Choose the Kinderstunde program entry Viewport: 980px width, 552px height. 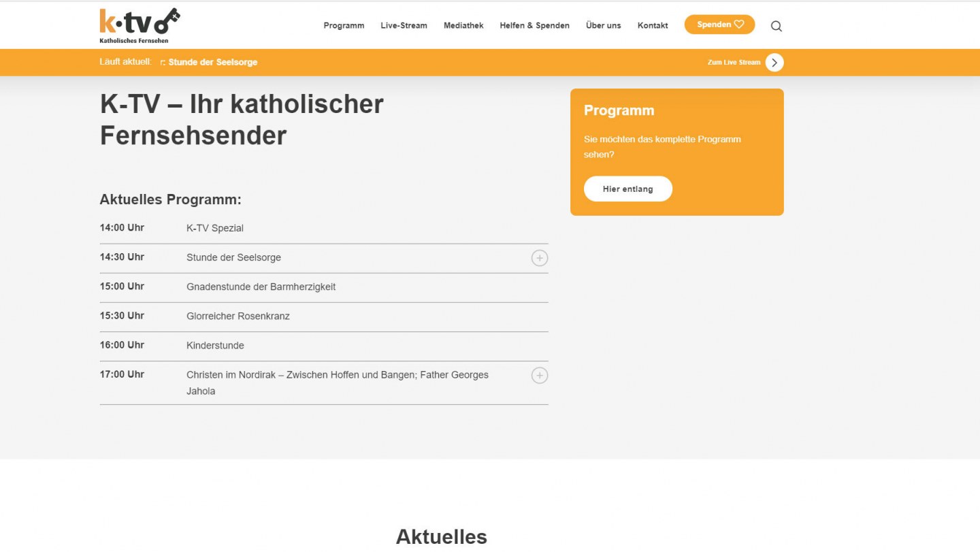(x=215, y=346)
